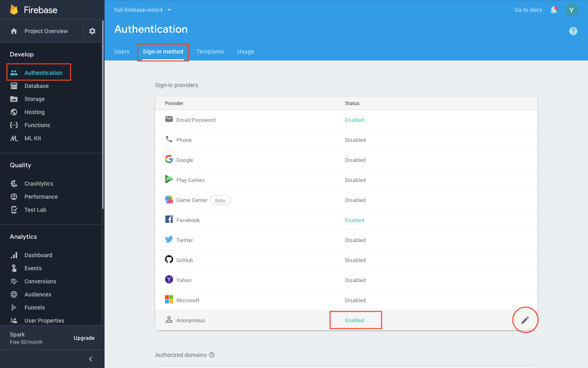The height and width of the screenshot is (368, 588).
Task: Open project settings gear icon
Action: [x=92, y=31]
